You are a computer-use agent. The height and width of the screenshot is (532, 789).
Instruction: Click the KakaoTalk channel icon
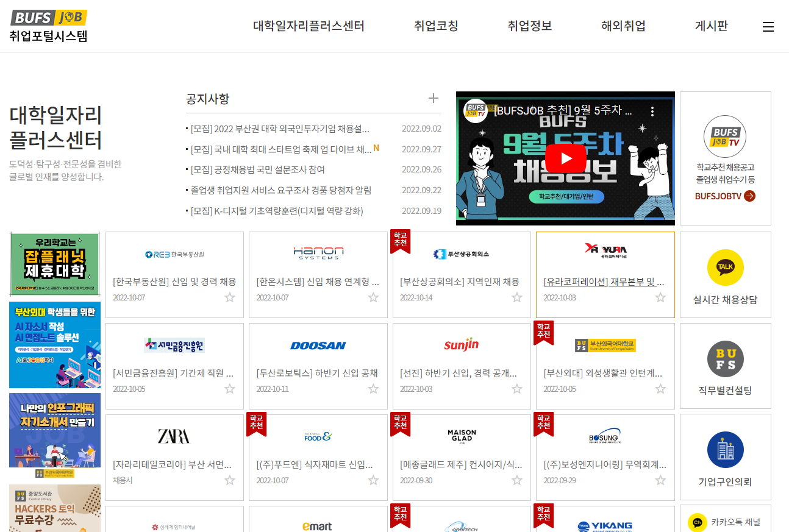click(698, 522)
